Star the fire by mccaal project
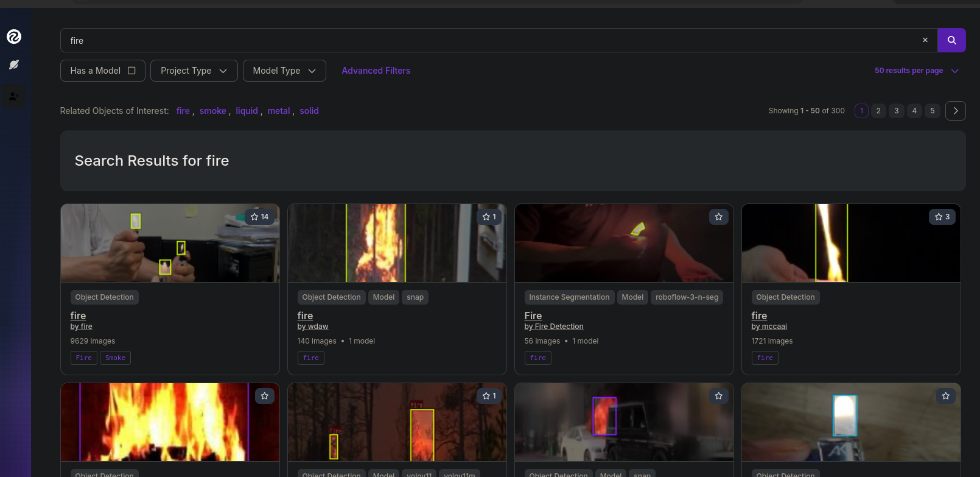 pos(942,217)
